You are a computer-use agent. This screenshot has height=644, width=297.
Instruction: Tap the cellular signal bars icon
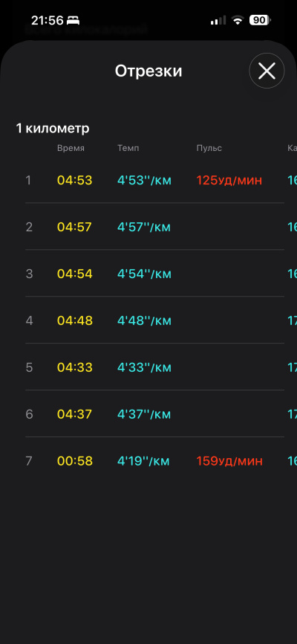(218, 20)
